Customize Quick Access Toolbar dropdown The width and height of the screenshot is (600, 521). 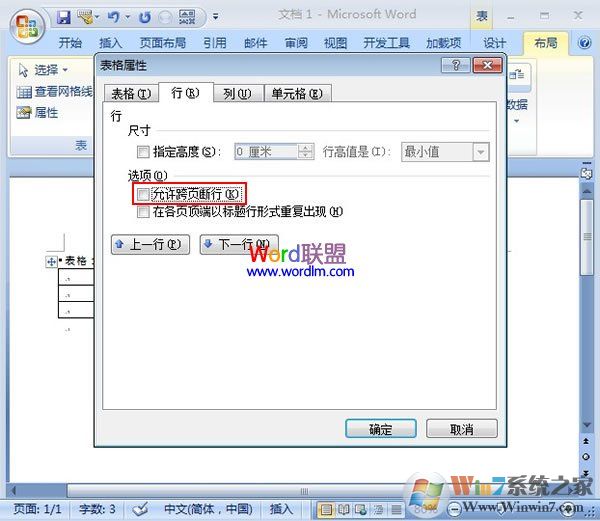(x=215, y=17)
